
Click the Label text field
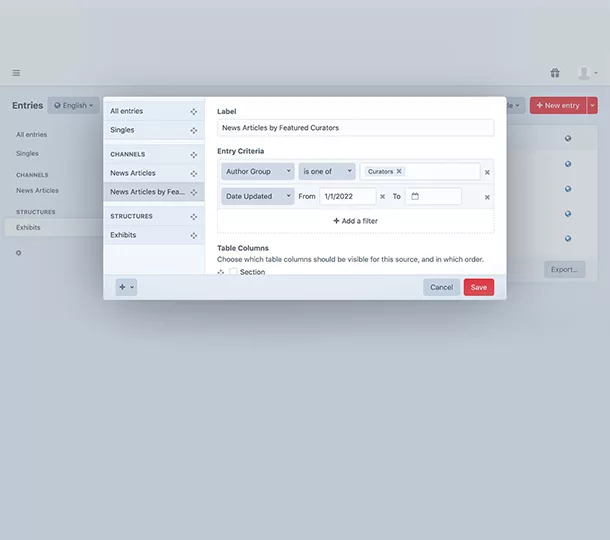[x=356, y=128]
